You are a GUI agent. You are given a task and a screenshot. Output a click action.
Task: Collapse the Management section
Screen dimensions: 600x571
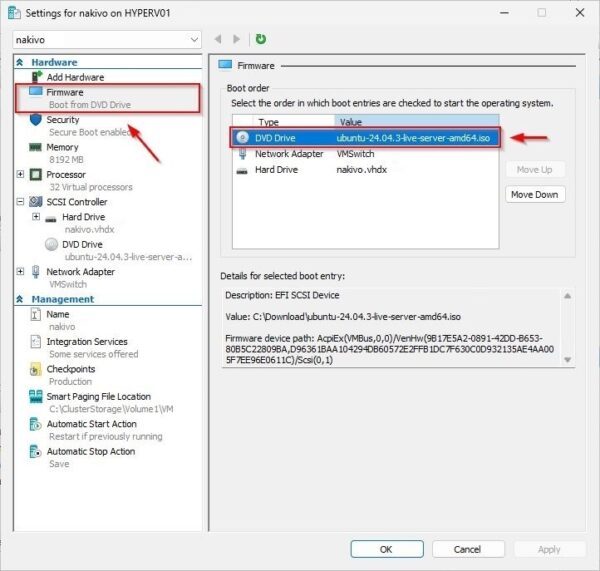click(20, 299)
